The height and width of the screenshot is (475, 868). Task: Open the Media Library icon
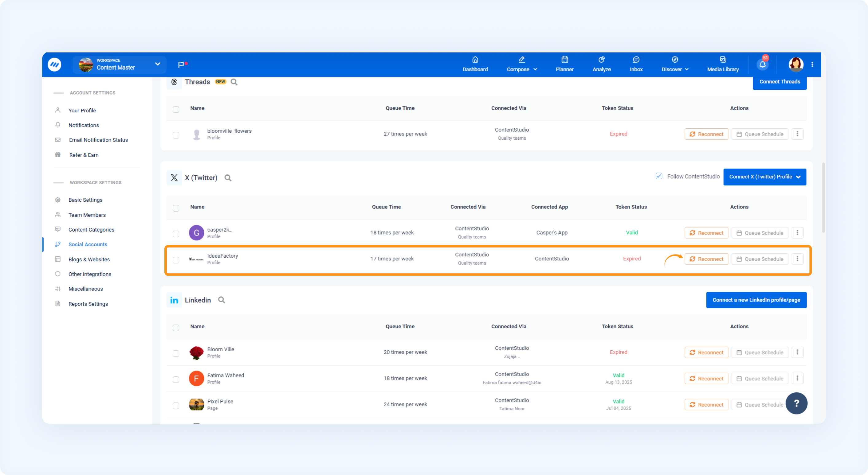pyautogui.click(x=723, y=64)
